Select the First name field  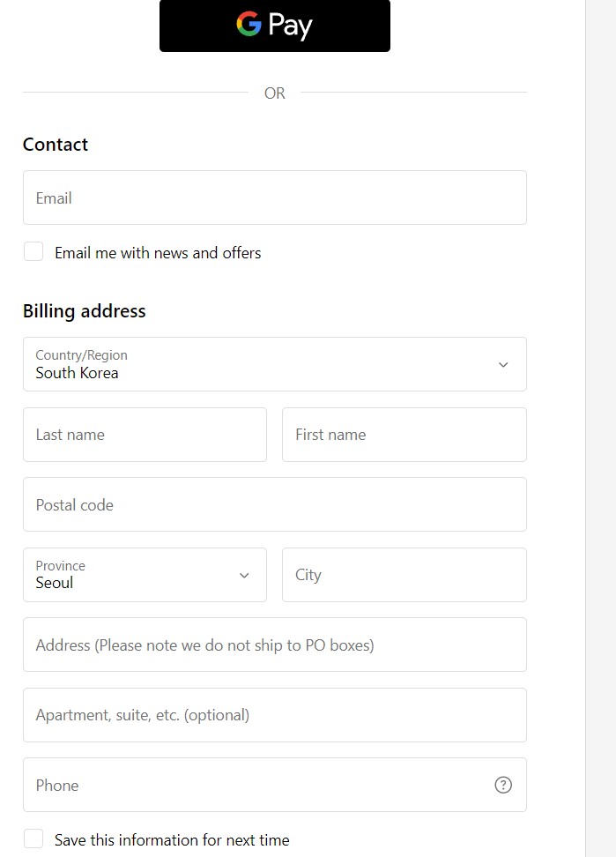[404, 435]
